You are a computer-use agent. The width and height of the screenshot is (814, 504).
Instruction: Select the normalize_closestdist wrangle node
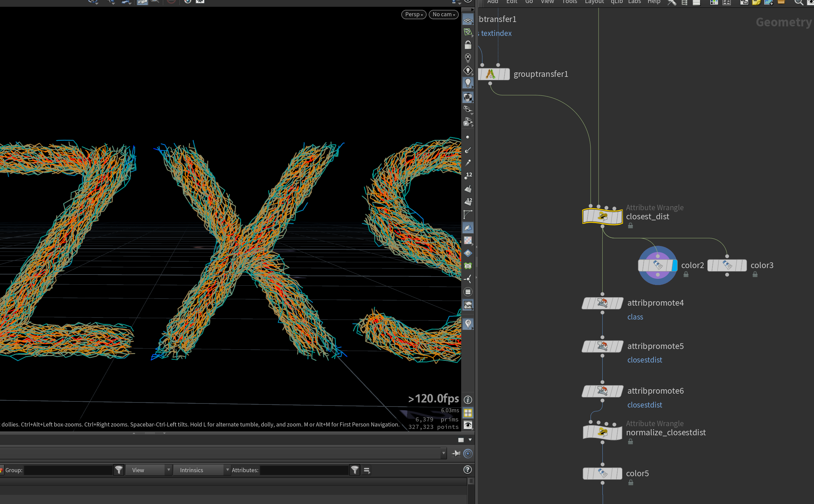pos(602,432)
